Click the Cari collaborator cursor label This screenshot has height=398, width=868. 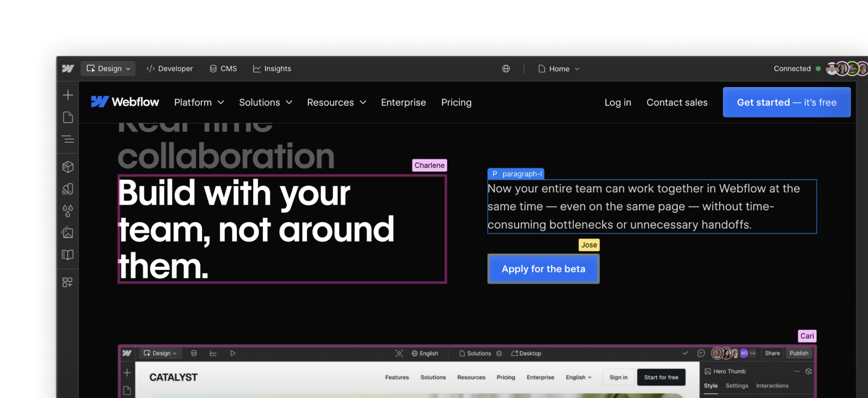click(x=807, y=336)
